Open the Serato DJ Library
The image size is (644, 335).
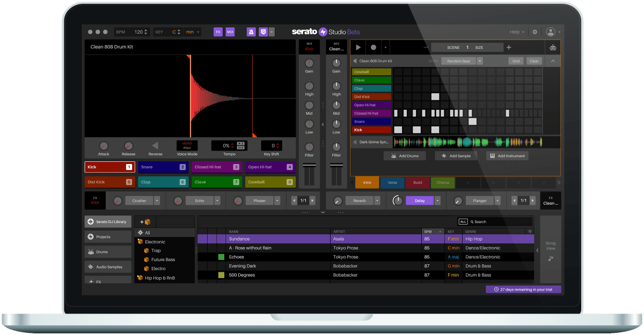[108, 221]
